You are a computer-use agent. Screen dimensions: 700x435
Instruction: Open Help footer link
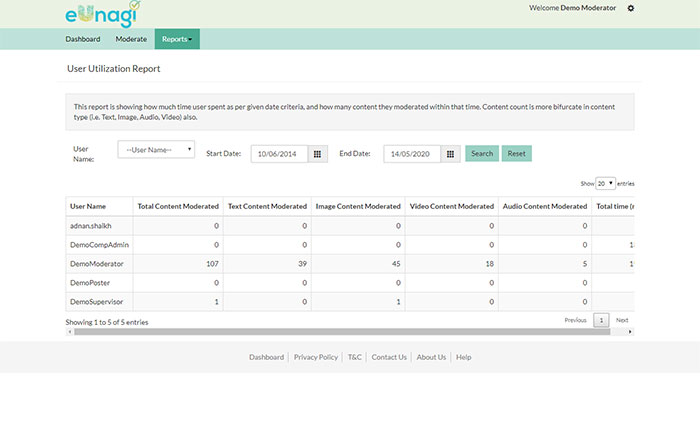(x=463, y=357)
